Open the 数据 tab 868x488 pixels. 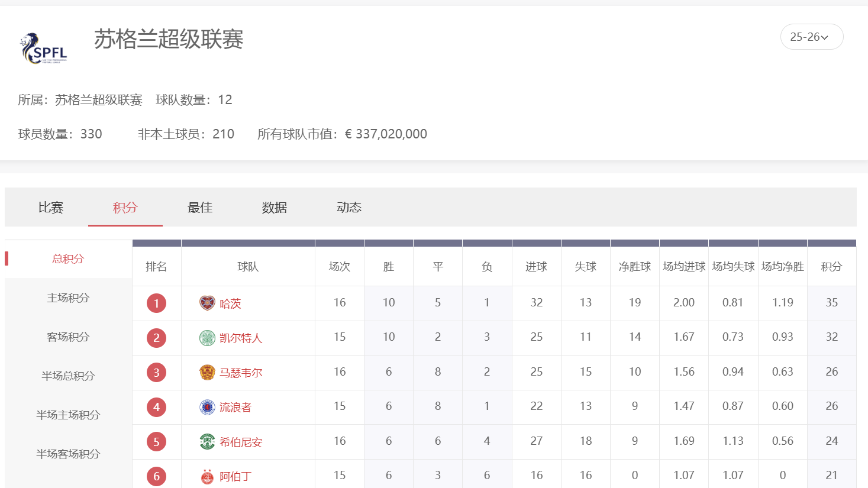(x=275, y=208)
